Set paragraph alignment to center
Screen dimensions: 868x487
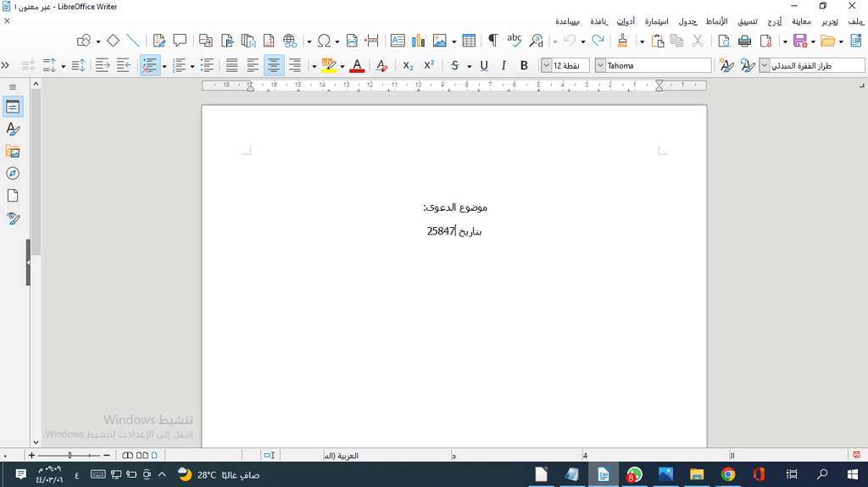pos(274,65)
